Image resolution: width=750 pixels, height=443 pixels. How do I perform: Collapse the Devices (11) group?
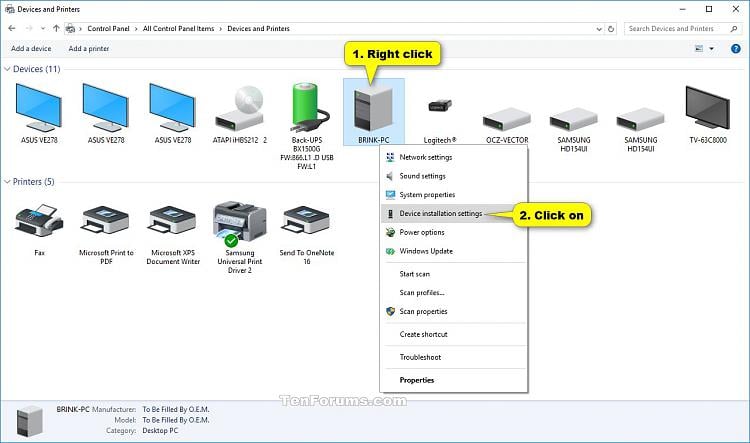(7, 69)
